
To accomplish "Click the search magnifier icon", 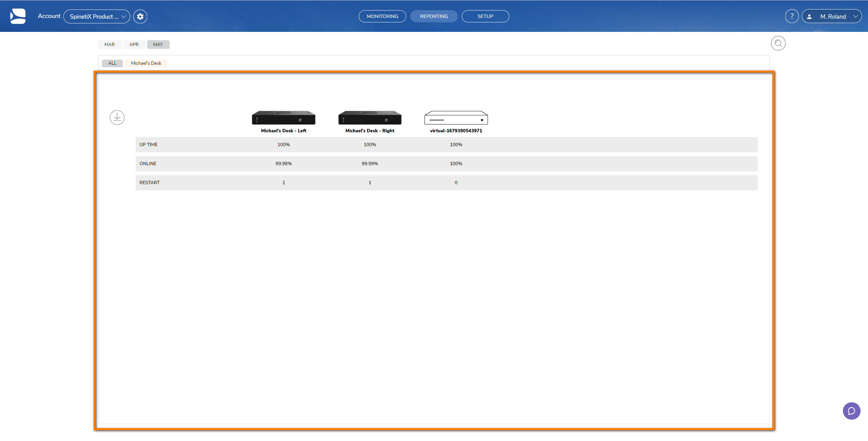I will coord(778,43).
